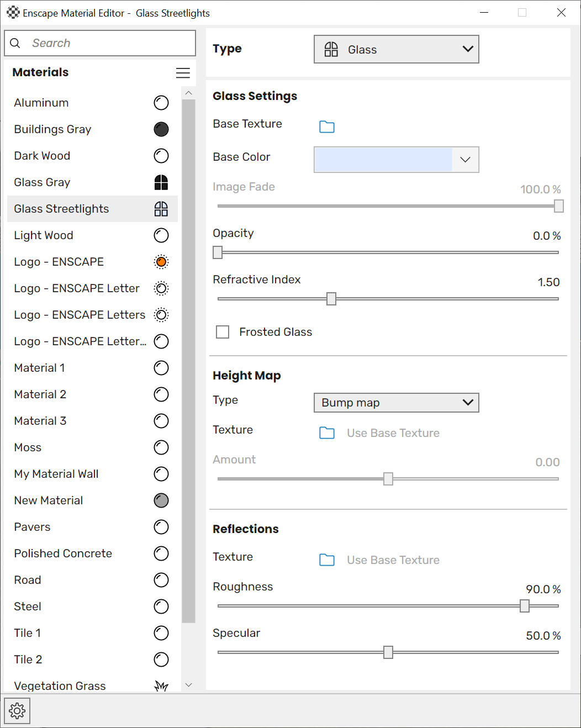The height and width of the screenshot is (728, 581).
Task: Click the Use Base Texture link under Height Map
Action: click(393, 433)
